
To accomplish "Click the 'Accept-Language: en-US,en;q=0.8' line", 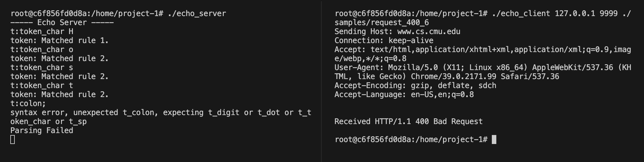I will [x=404, y=94].
